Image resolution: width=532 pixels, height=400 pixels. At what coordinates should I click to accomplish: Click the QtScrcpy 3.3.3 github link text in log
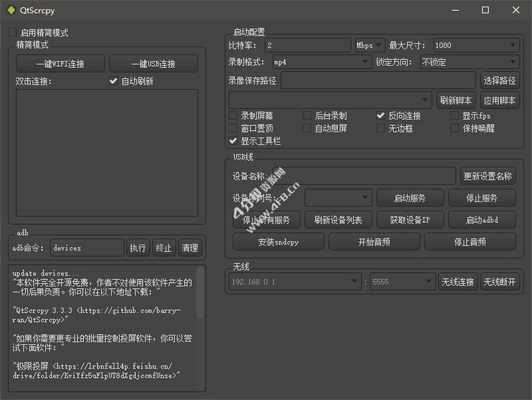(x=96, y=315)
